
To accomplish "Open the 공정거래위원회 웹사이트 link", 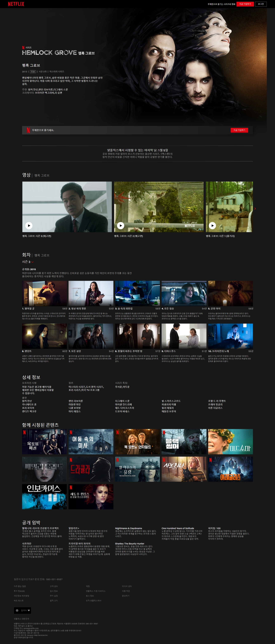I will tap(24, 637).
